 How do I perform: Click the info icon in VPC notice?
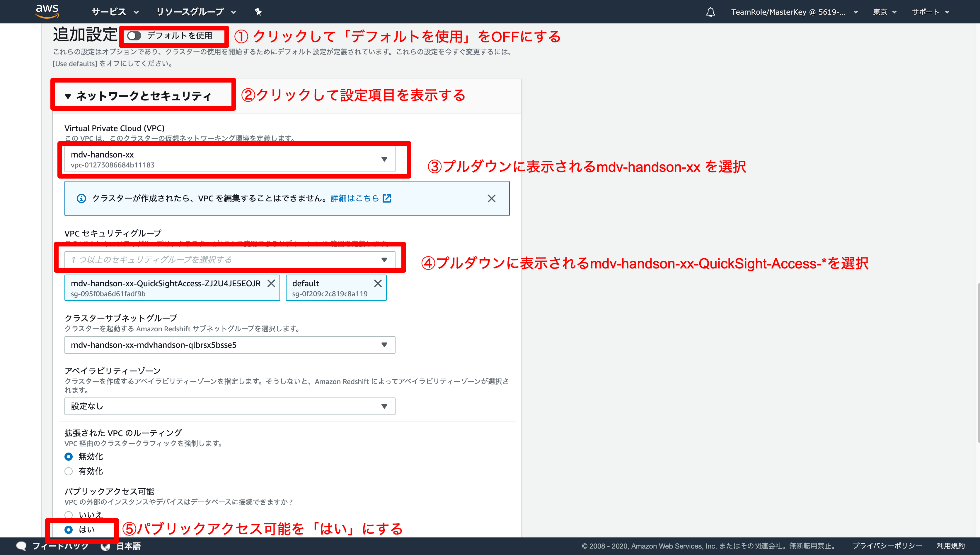[x=81, y=198]
